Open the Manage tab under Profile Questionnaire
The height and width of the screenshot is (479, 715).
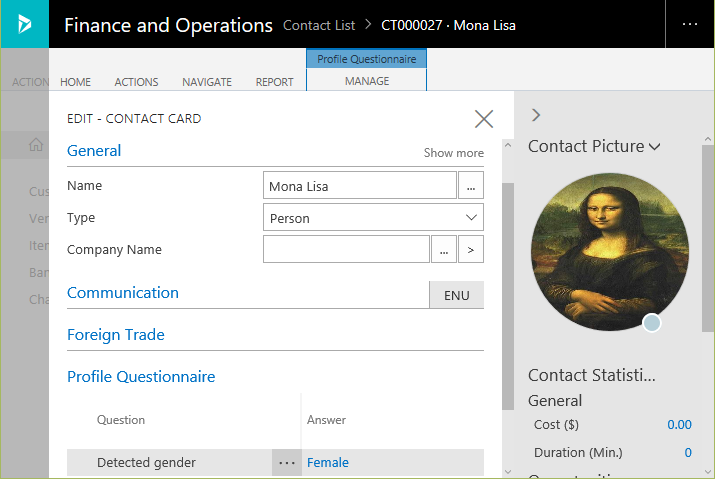[x=367, y=81]
